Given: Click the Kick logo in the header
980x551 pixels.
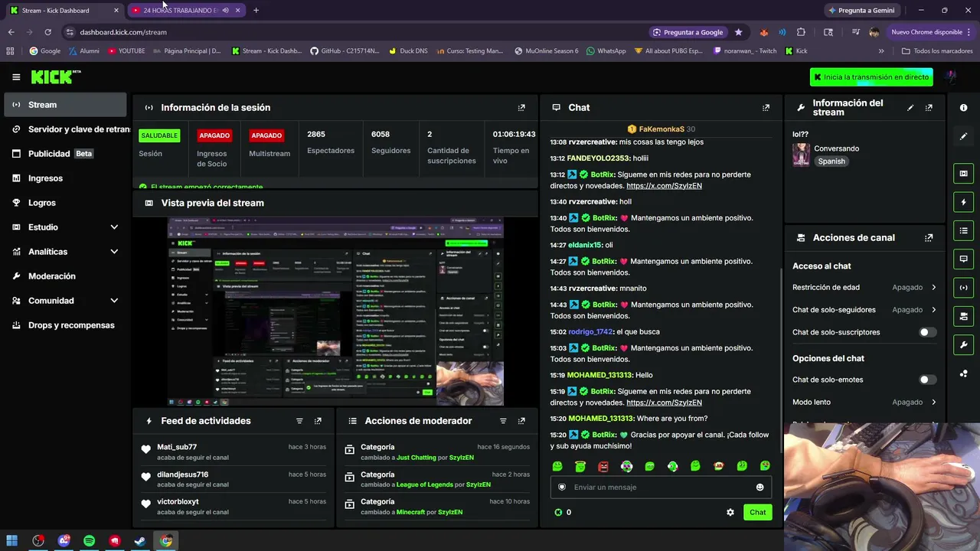Looking at the screenshot, I should [x=55, y=77].
